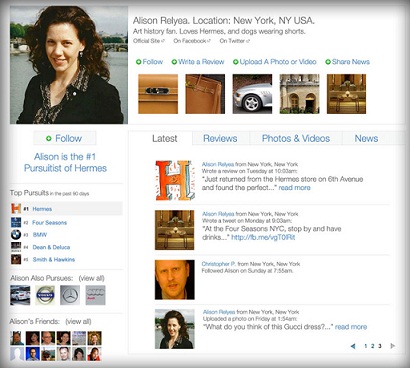Click Upload A Photo or Video link
The height and width of the screenshot is (368, 410).
(274, 62)
